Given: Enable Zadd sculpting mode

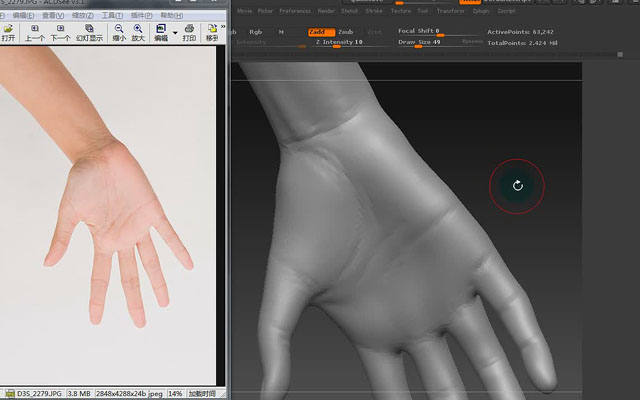Looking at the screenshot, I should pyautogui.click(x=322, y=32).
